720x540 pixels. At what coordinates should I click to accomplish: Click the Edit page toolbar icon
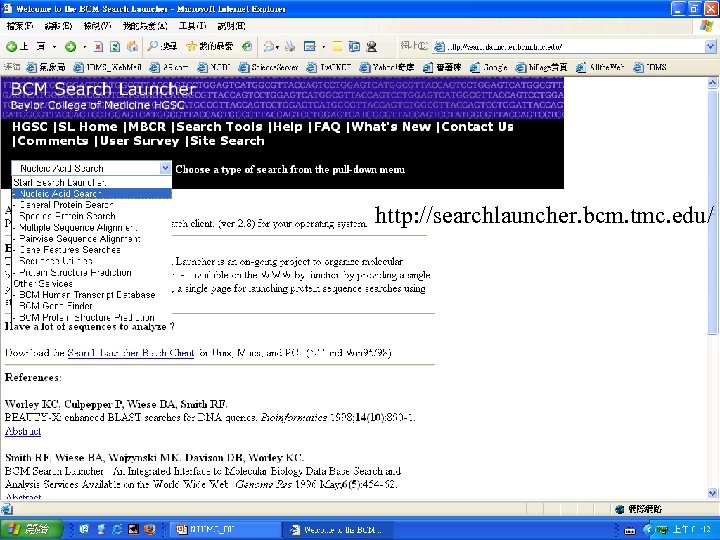(x=310, y=46)
